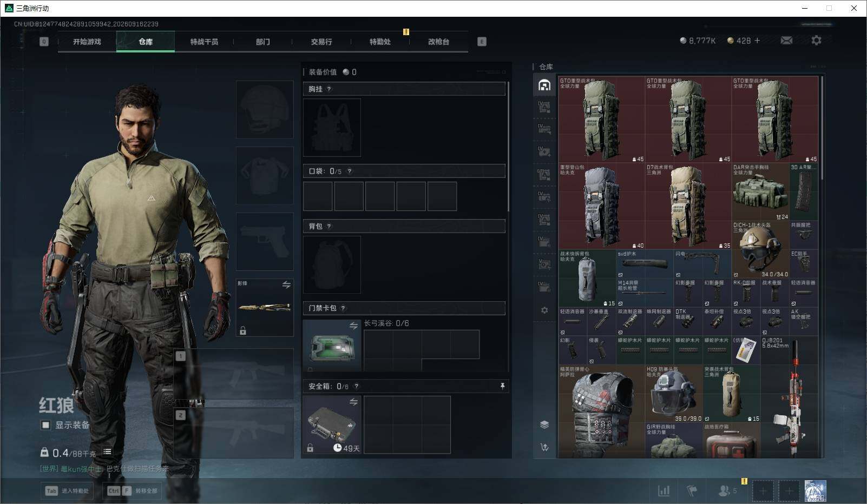Show help for 口袋 section
Viewport: 867px width, 504px height.
[350, 171]
